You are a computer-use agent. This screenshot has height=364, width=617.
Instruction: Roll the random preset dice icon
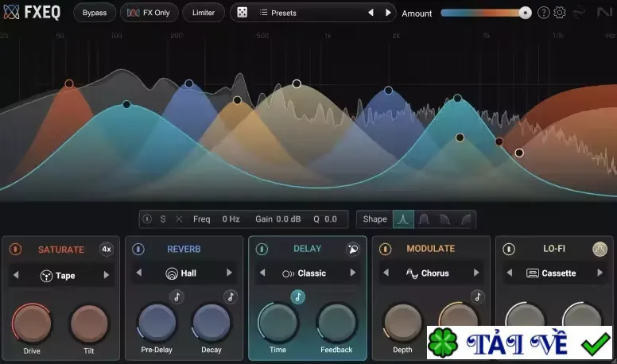[x=243, y=13]
